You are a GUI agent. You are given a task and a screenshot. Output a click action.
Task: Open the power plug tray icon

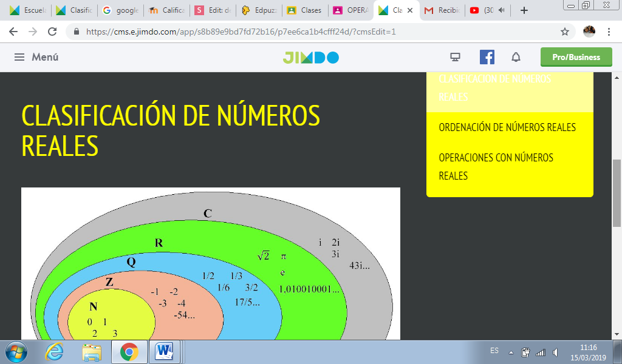[x=525, y=352]
